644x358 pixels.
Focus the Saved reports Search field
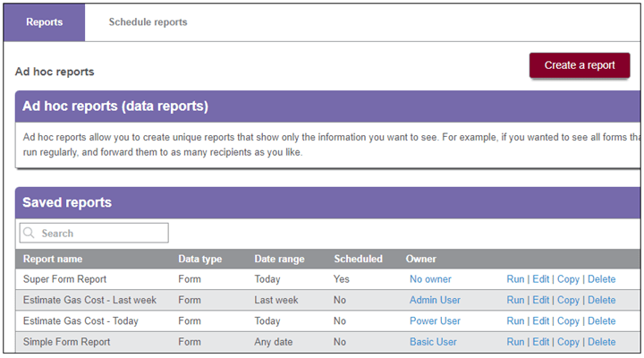tap(94, 233)
